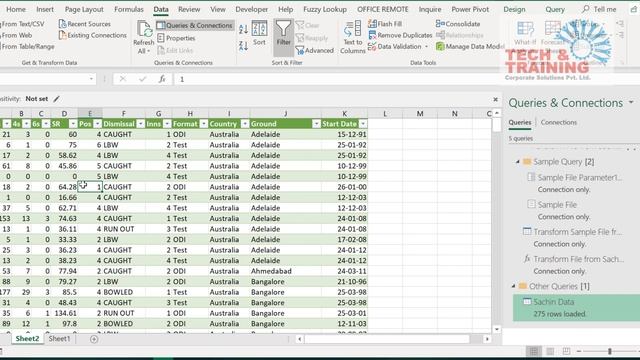Viewport: 640px width, 360px height.
Task: Open Tell me search
Action: pyautogui.click(x=599, y=9)
